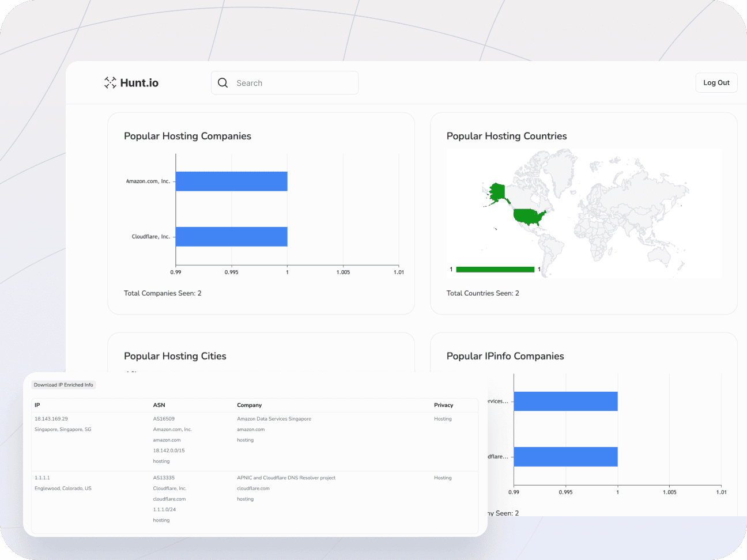This screenshot has width=747, height=560.
Task: Click the 'Cloudflare, Inc.' axis label in chart
Action: coord(151,236)
